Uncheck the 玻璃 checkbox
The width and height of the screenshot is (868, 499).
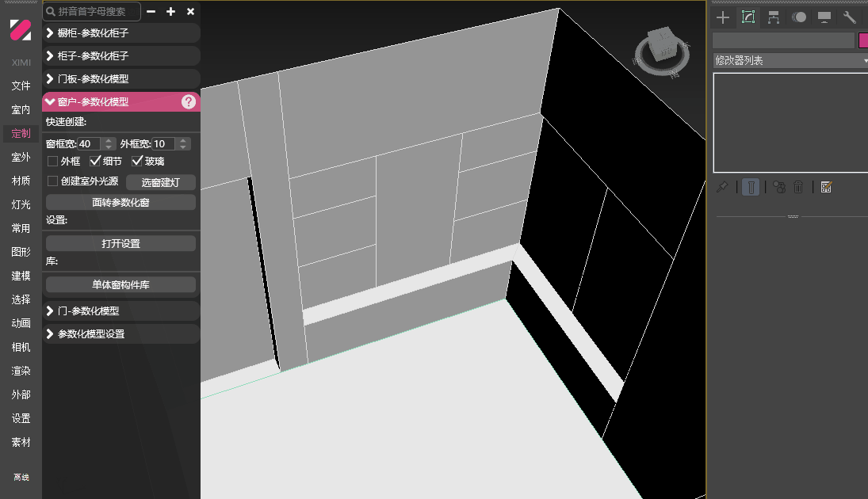click(137, 161)
